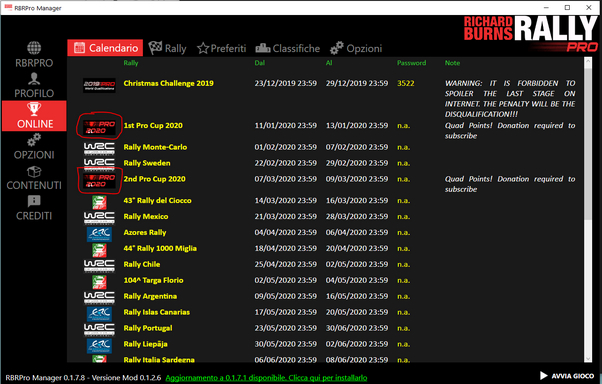This screenshot has width=602, height=384.
Task: Open the OPZIONI gears sidebar section
Action: (34, 147)
